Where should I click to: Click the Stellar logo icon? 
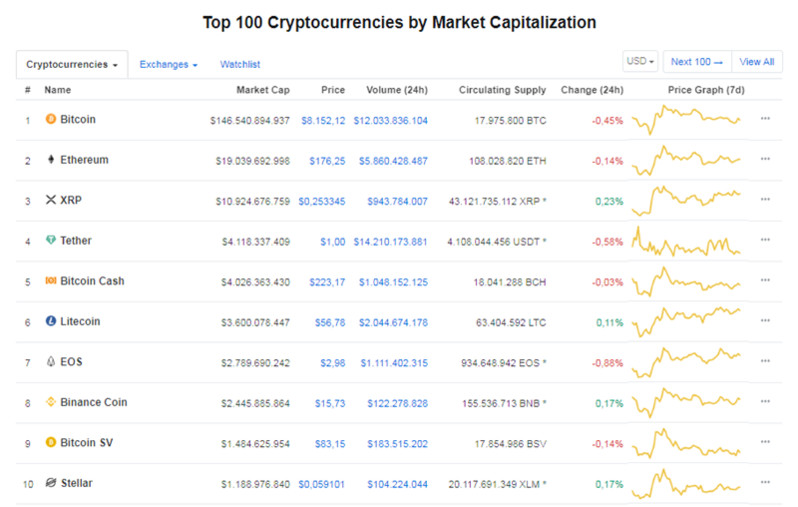(51, 483)
